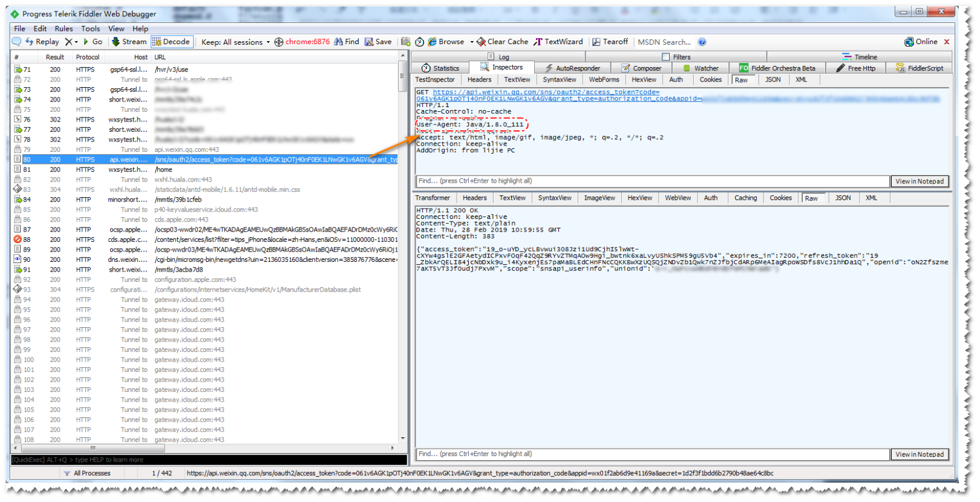Viewport: 980px width, 502px height.
Task: Open Find sessions dialog
Action: click(347, 42)
